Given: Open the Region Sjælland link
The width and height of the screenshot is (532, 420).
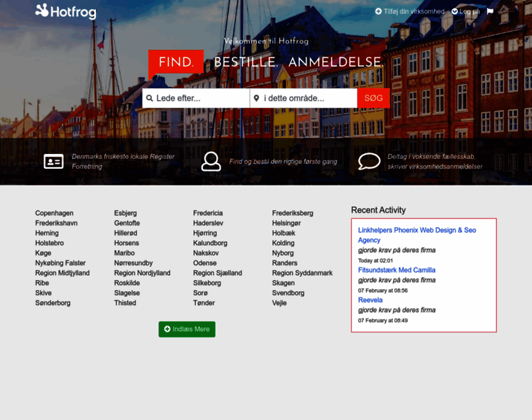Looking at the screenshot, I should (218, 273).
